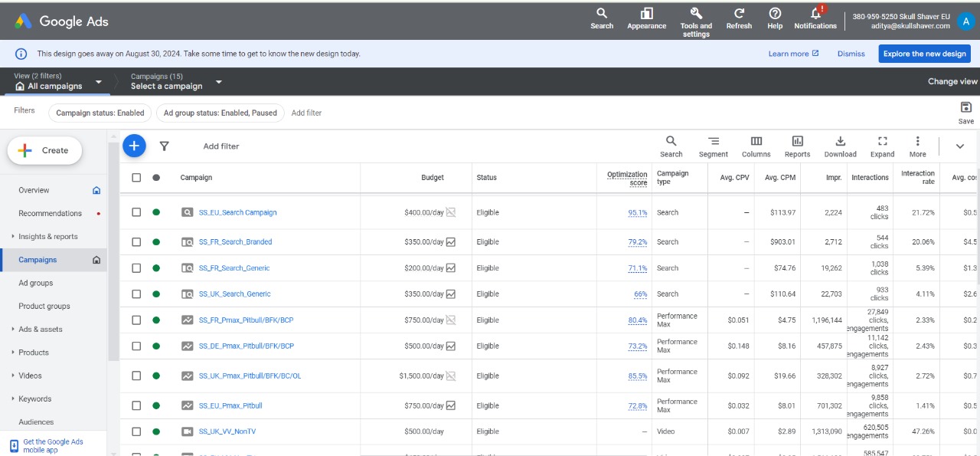Open the Appearance icon in top bar
This screenshot has height=456, width=980.
click(x=647, y=14)
